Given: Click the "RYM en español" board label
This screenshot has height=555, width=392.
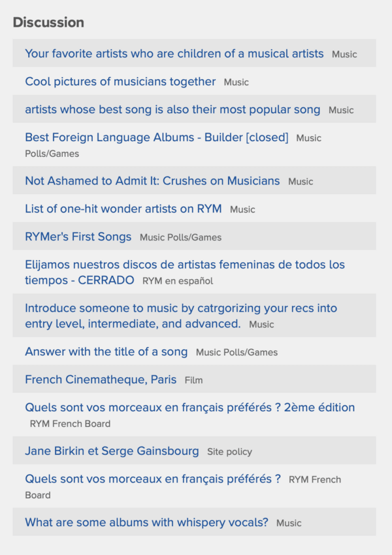Looking at the screenshot, I should 180,280.
